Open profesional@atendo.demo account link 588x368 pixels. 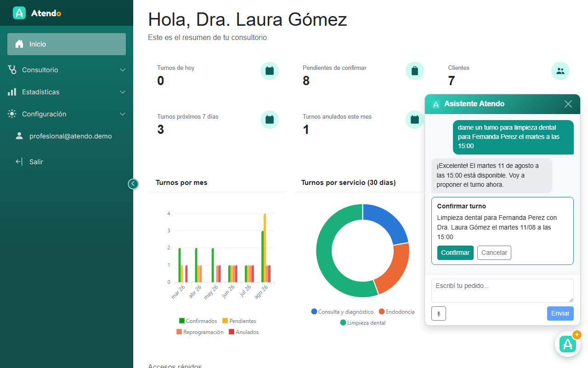71,136
